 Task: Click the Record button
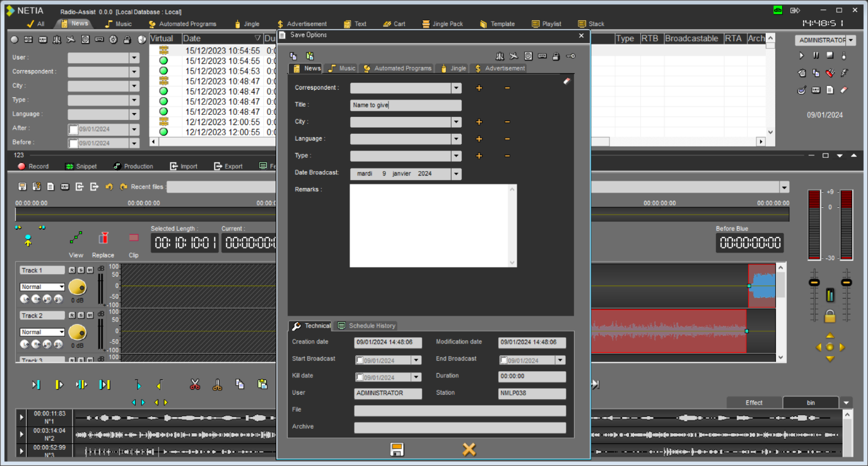[33, 166]
